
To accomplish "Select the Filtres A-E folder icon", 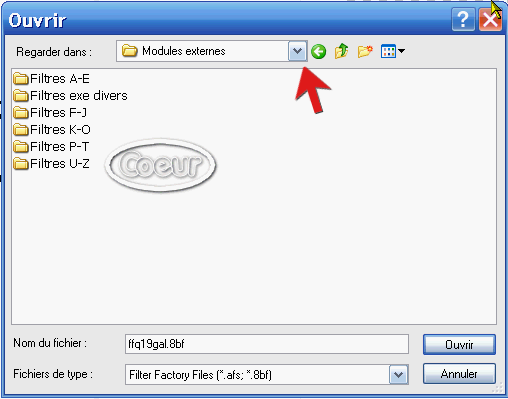I will pyautogui.click(x=21, y=79).
